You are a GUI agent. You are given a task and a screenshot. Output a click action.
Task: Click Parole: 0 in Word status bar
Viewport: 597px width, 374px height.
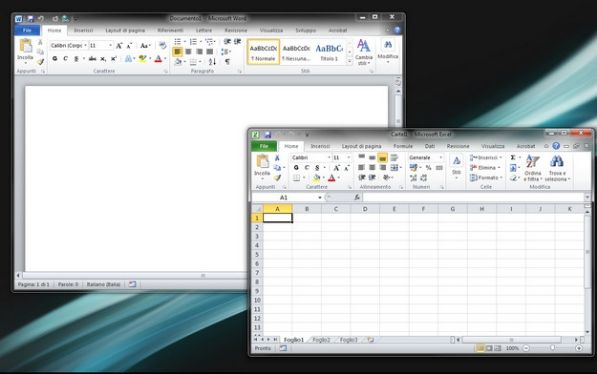(x=68, y=284)
